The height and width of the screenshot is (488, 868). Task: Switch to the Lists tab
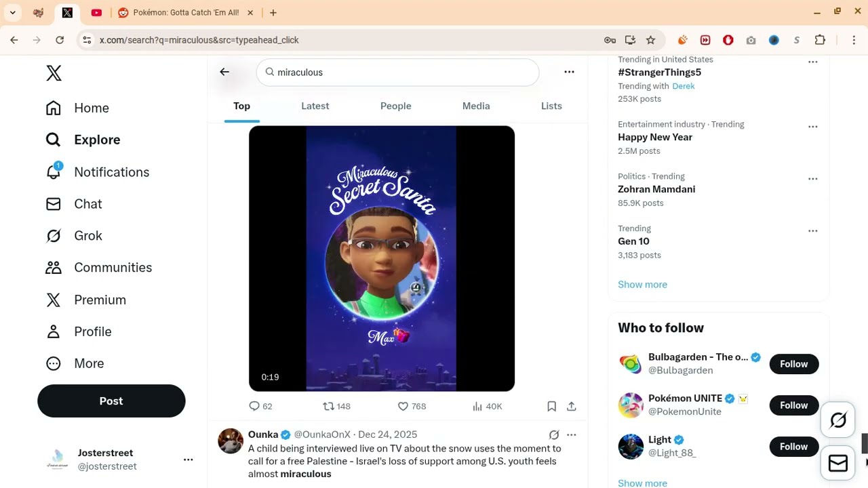pos(551,106)
